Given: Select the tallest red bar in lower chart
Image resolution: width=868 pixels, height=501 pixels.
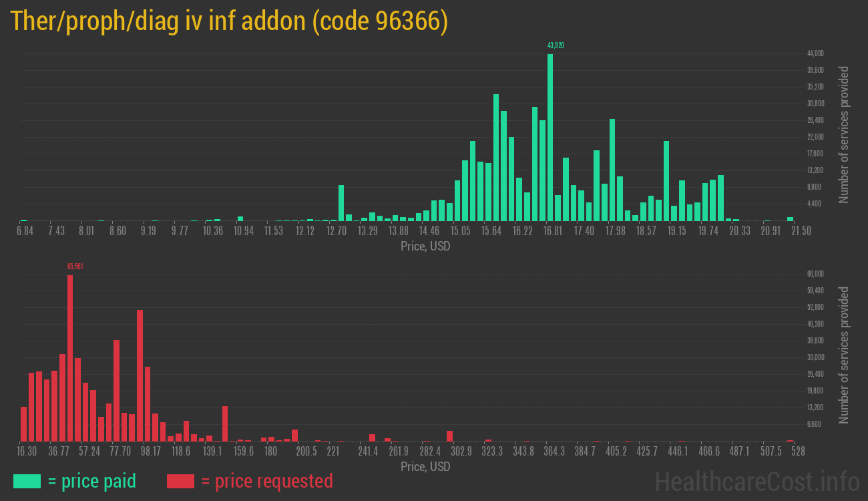Looking at the screenshot, I should click(x=70, y=357).
